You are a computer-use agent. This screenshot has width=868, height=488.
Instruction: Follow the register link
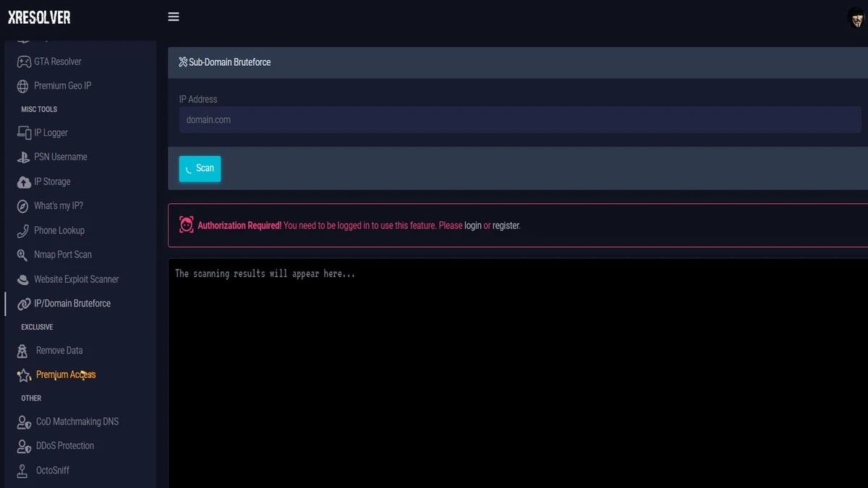[506, 226]
